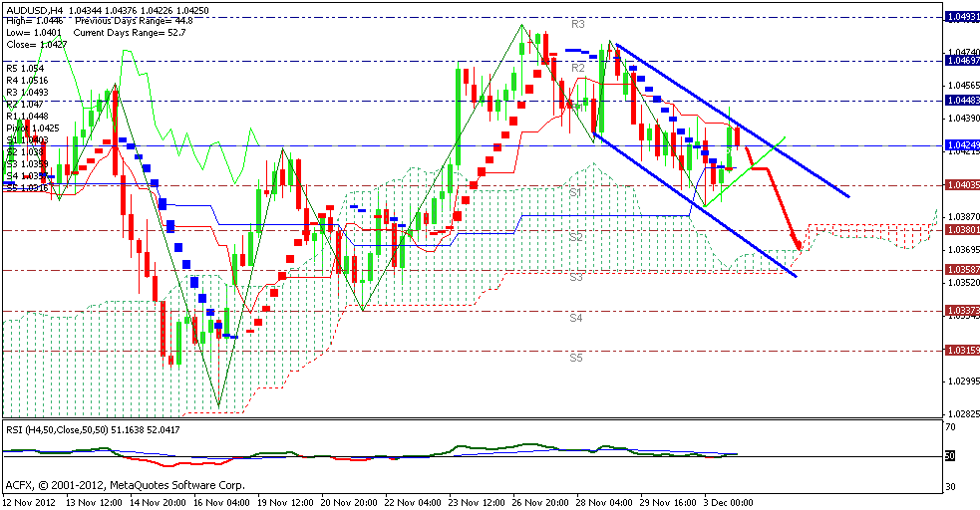
Task: Select the S1 support level label
Action: (575, 191)
